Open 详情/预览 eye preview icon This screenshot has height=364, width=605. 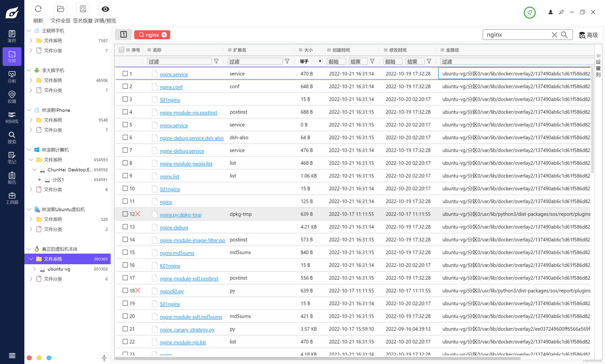click(x=105, y=9)
